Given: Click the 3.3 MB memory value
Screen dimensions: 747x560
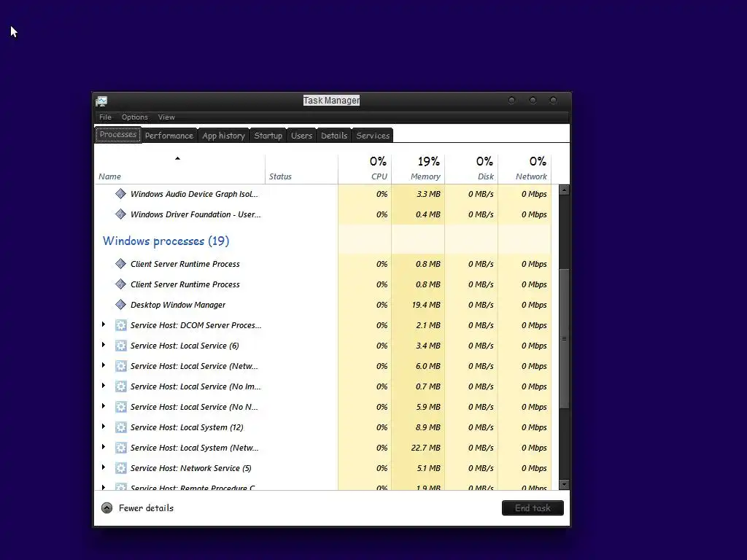Looking at the screenshot, I should point(428,194).
